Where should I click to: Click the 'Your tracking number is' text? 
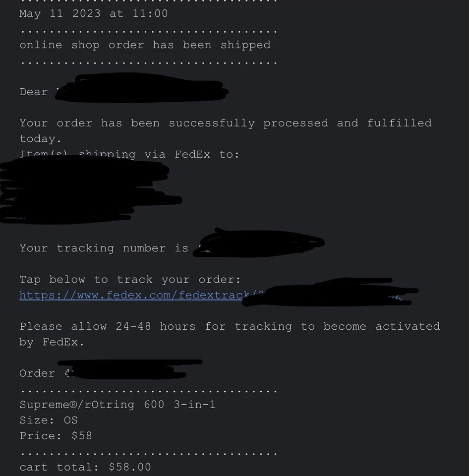(104, 248)
